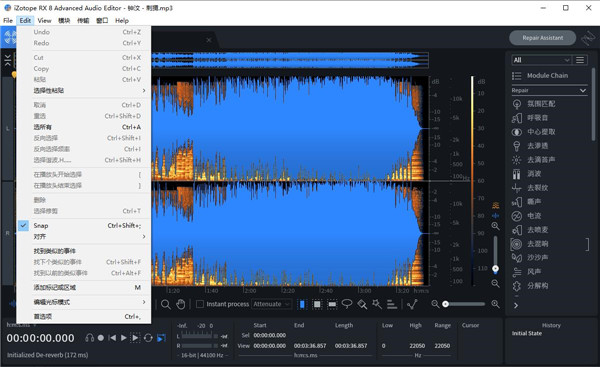The height and width of the screenshot is (367, 600).
Task: Toggle play selection mode
Action: [x=135, y=338]
